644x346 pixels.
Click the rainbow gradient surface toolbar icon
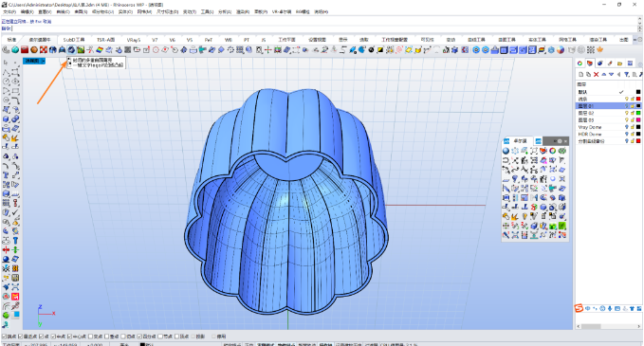point(100,49)
